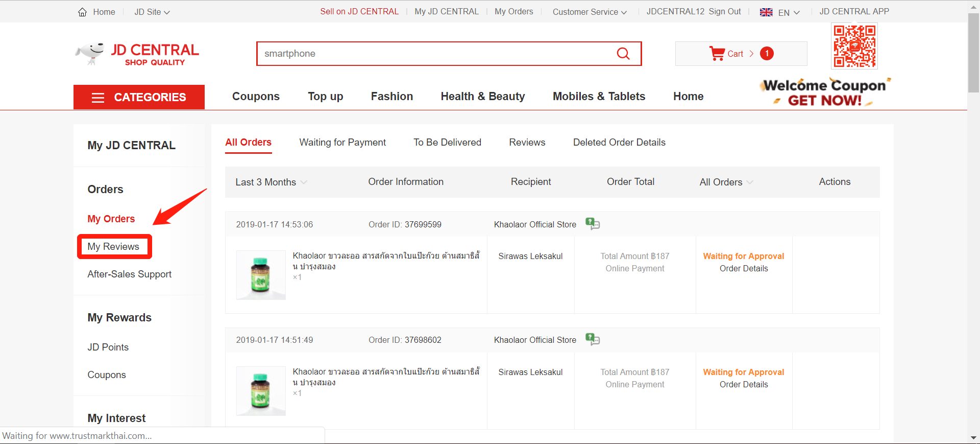Click Khaolaor Official Store for order 37698602
This screenshot has width=980, height=444.
535,340
